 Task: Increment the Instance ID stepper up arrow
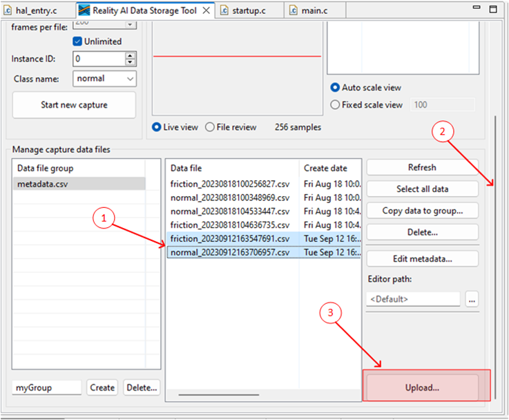pos(131,56)
